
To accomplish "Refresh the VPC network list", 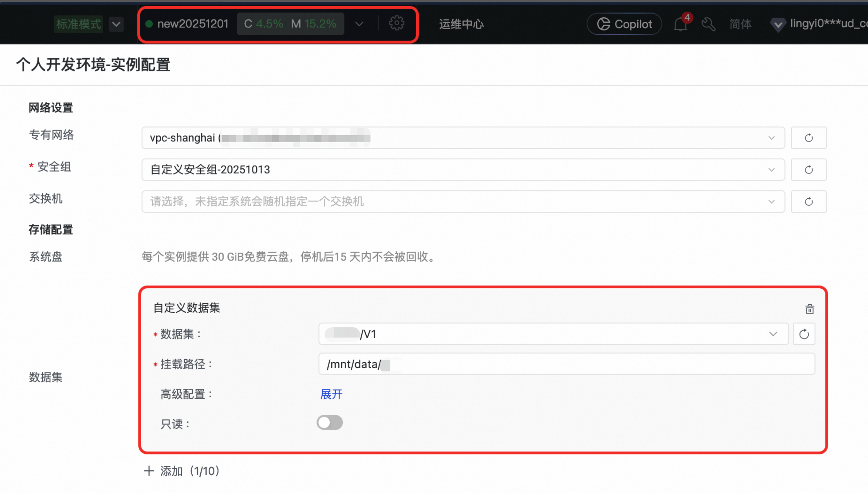I will click(x=809, y=138).
